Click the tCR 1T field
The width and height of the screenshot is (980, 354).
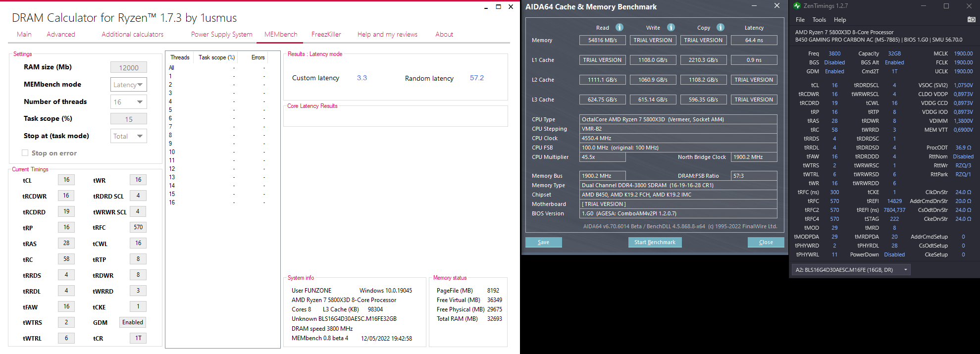coord(138,338)
